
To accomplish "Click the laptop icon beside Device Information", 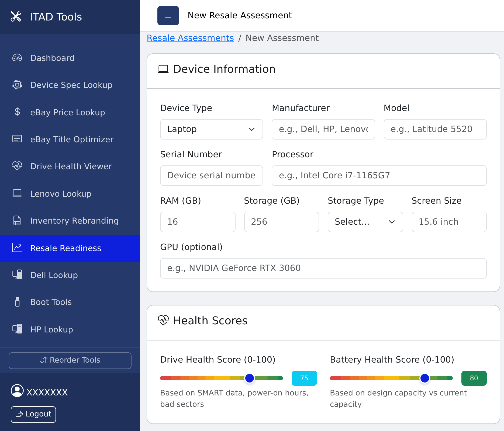I will [163, 69].
